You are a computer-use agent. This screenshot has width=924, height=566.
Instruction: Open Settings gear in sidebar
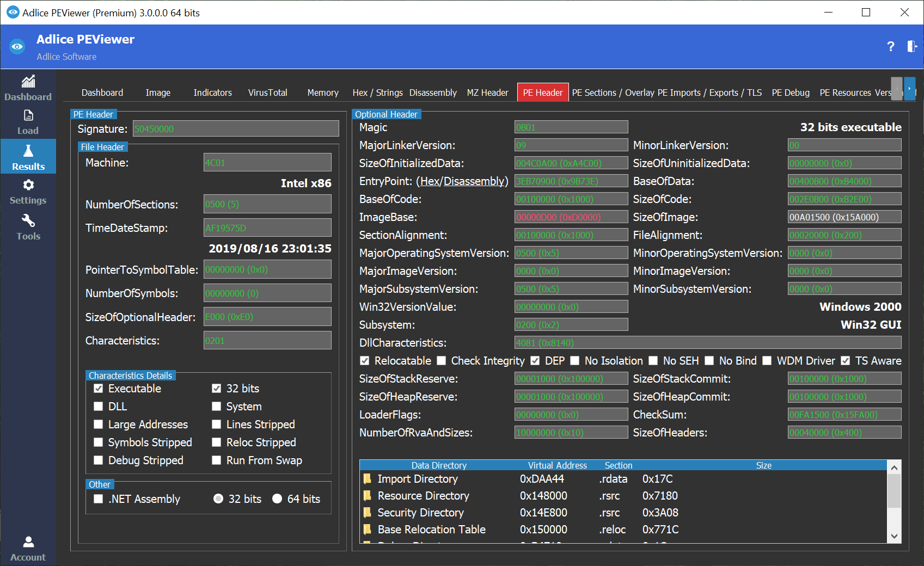[28, 186]
